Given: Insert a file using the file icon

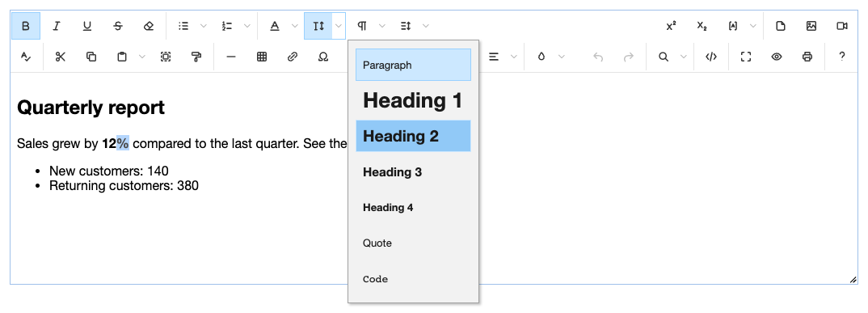Looking at the screenshot, I should coord(781,26).
